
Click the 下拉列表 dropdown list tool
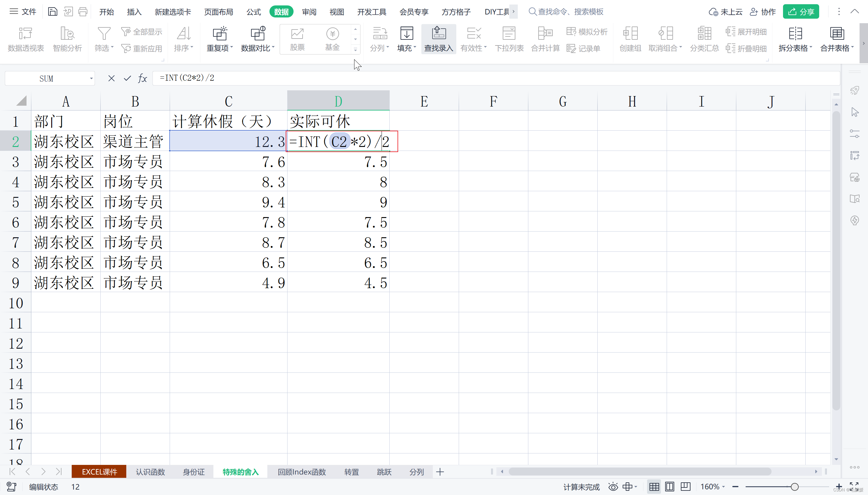click(509, 39)
